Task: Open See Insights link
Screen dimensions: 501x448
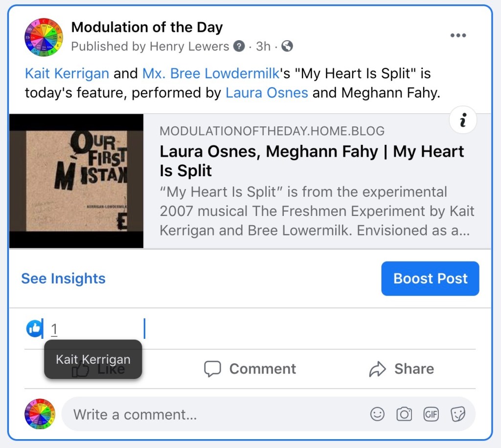Action: [63, 278]
